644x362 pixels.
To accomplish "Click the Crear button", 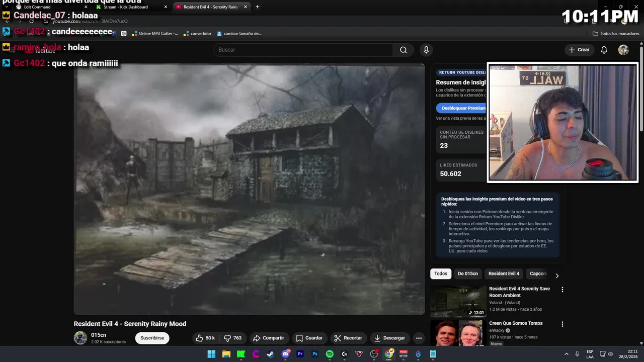I will point(579,50).
